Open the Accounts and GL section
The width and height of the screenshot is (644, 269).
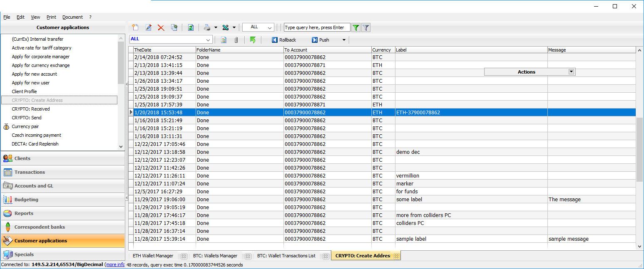(62, 186)
